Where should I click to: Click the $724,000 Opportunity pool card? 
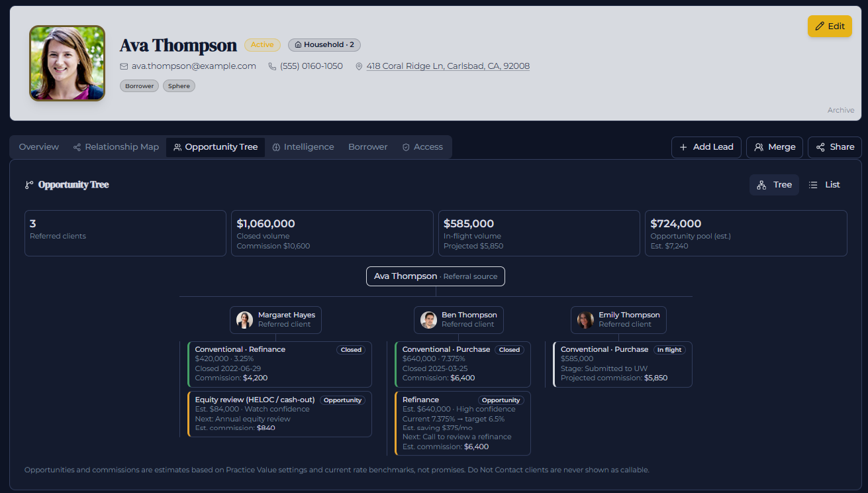[x=746, y=233]
